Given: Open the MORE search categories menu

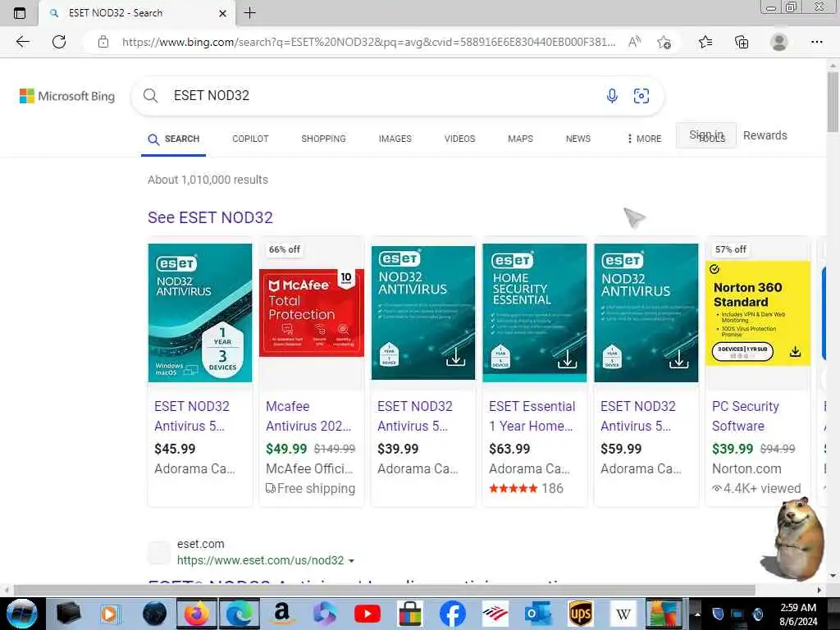Looking at the screenshot, I should point(645,139).
